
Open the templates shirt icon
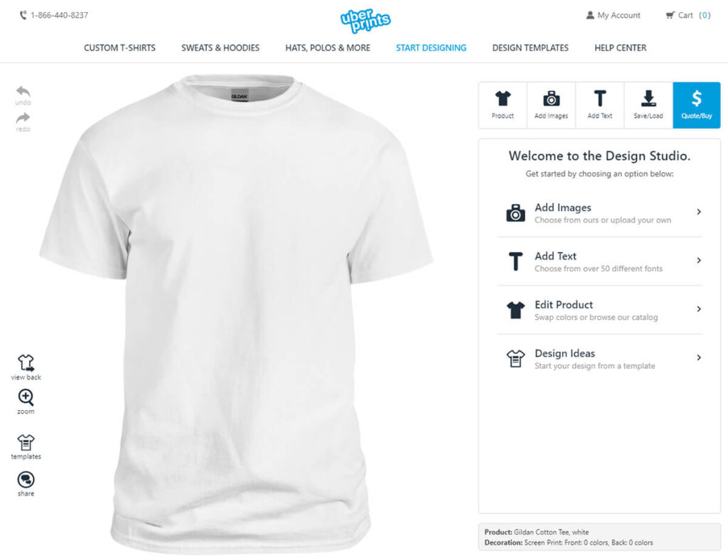[x=26, y=442]
